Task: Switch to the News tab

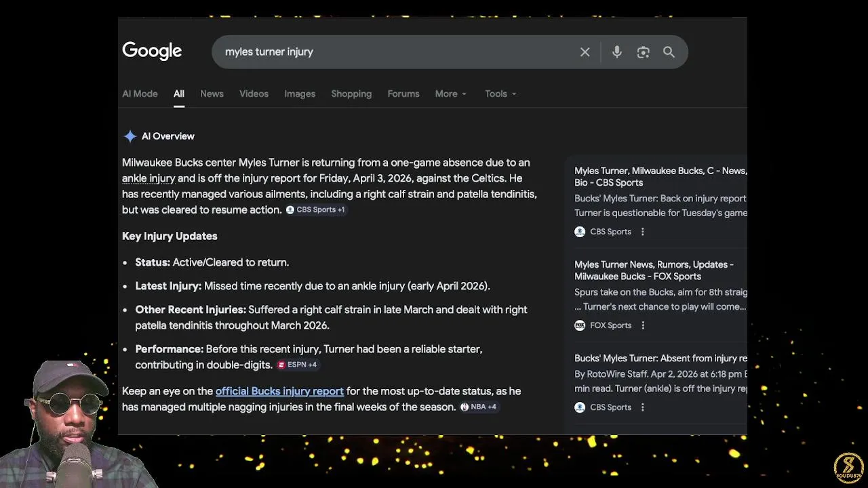Action: (x=212, y=94)
